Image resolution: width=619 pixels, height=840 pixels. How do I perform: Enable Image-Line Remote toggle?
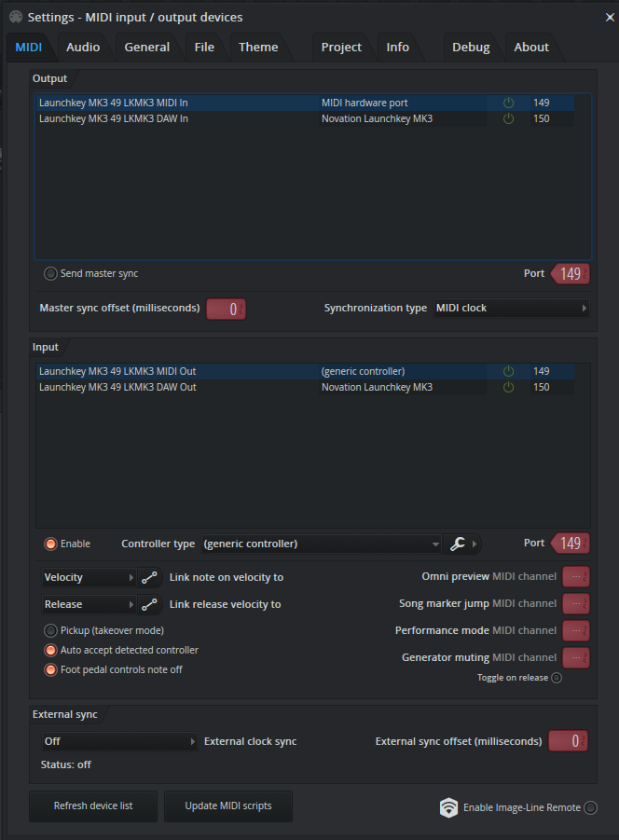(591, 808)
